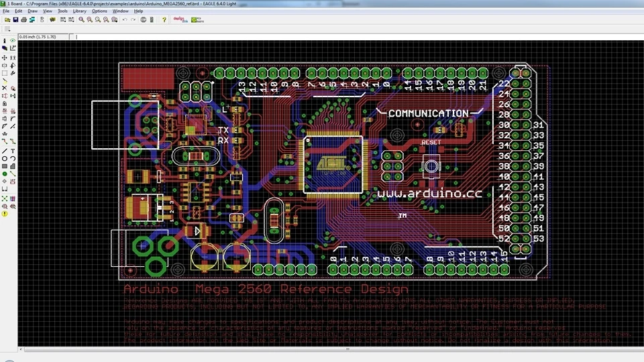Open the File menu
644x362 pixels.
[6, 11]
